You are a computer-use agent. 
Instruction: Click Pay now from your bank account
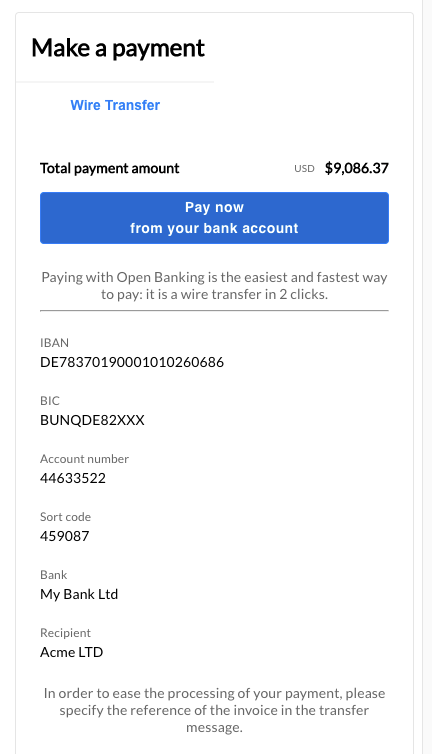tap(214, 218)
